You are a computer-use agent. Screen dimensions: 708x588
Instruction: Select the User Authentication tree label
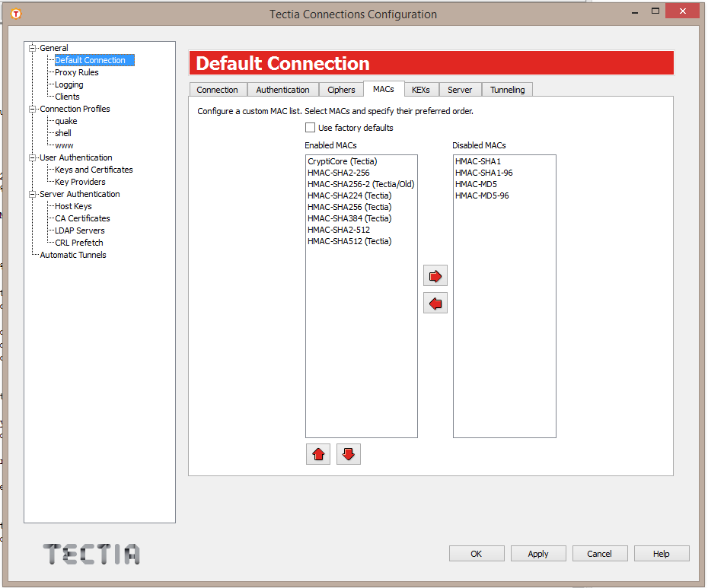76,157
